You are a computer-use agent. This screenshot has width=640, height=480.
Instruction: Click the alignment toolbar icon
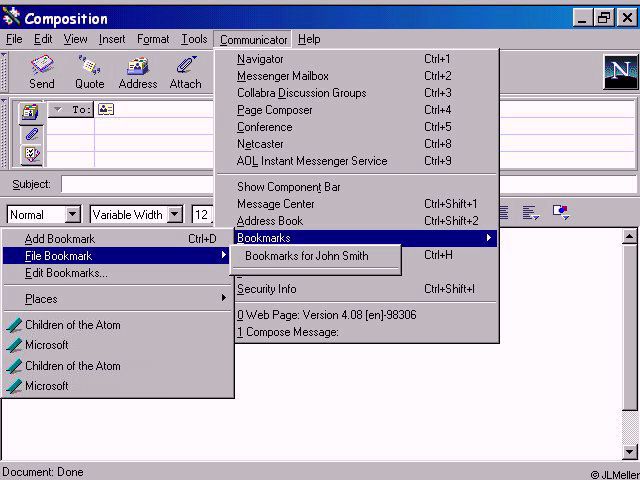[531, 213]
